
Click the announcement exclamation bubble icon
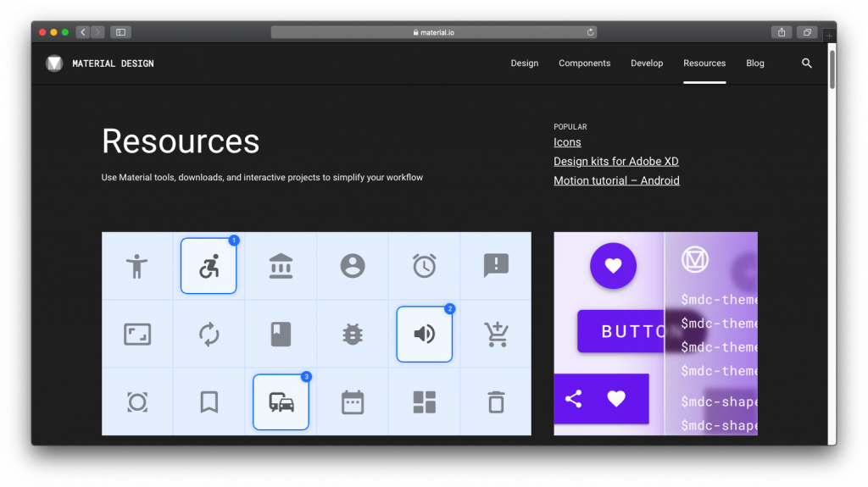[x=496, y=266]
